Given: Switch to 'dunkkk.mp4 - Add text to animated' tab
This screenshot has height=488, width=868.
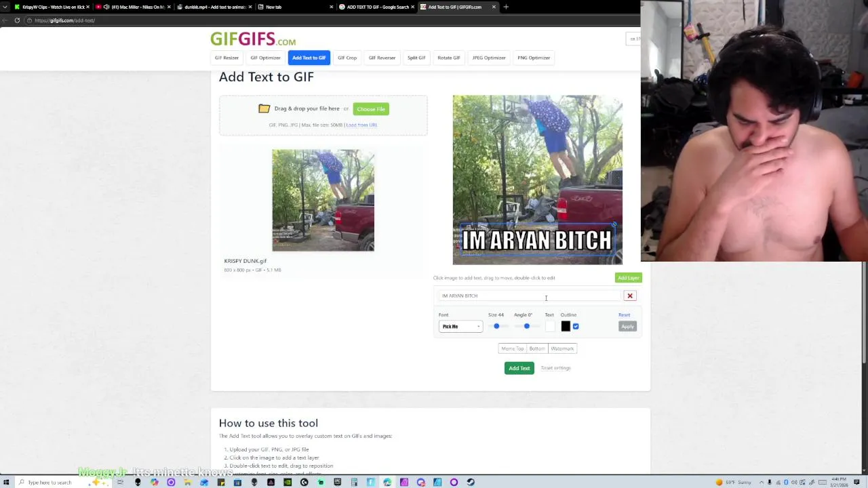Looking at the screenshot, I should click(x=214, y=7).
